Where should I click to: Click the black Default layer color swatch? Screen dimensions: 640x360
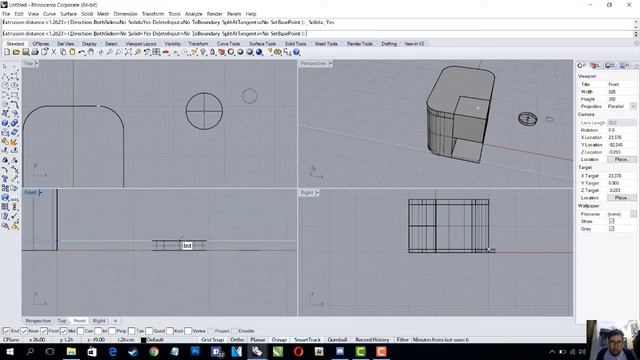coord(143,340)
